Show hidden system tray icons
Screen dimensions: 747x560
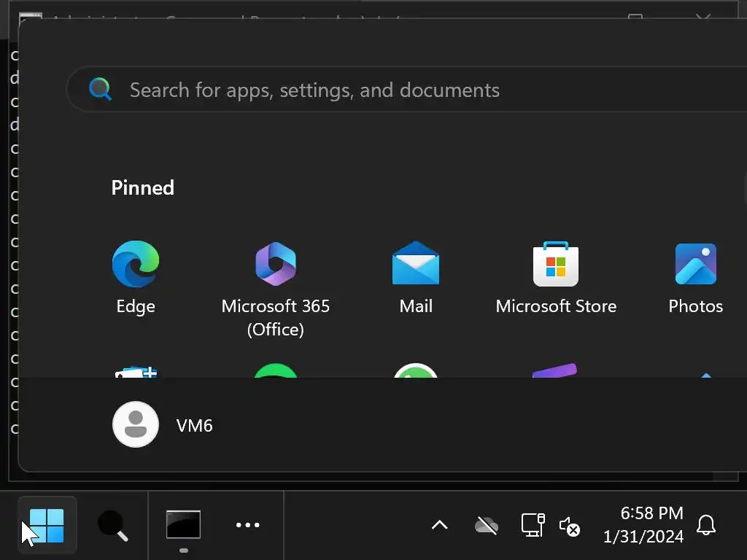coord(440,525)
